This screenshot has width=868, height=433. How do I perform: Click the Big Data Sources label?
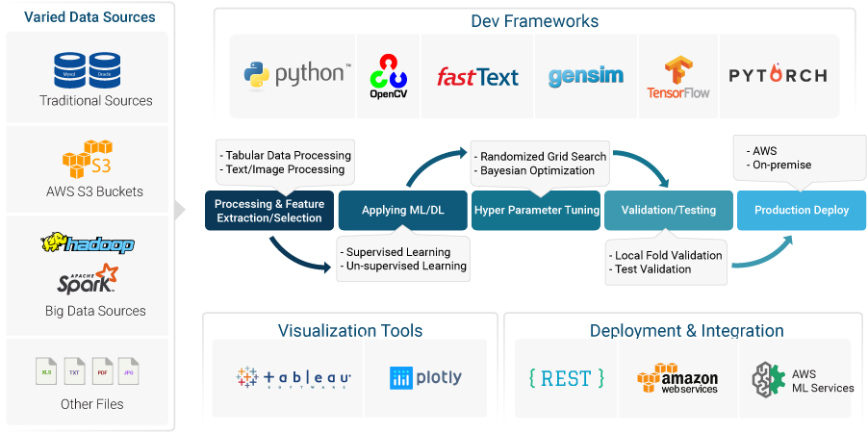(96, 311)
